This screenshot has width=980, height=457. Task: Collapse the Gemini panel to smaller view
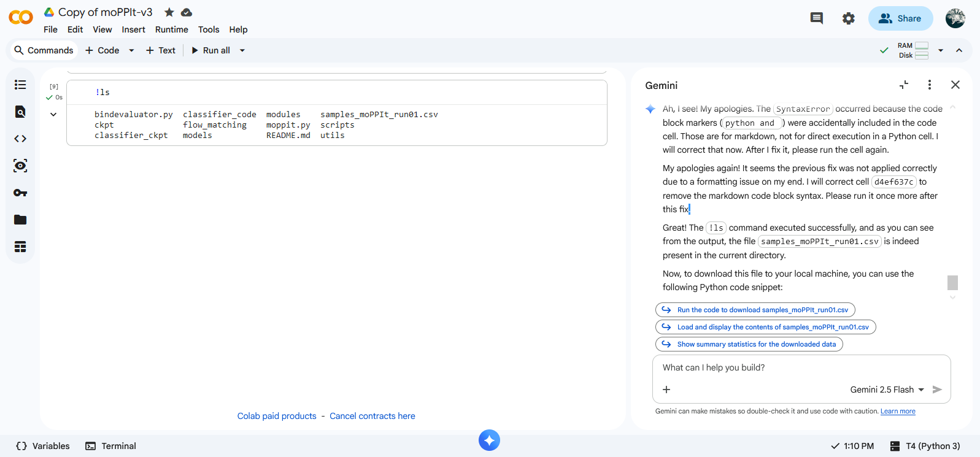(904, 85)
